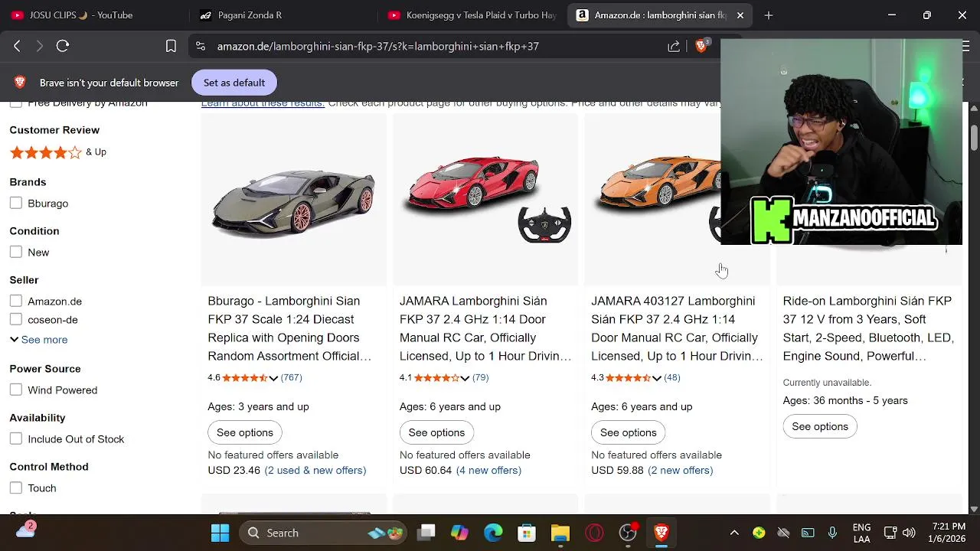The width and height of the screenshot is (980, 551).
Task: Click the cast icon in system tray
Action: 808,533
